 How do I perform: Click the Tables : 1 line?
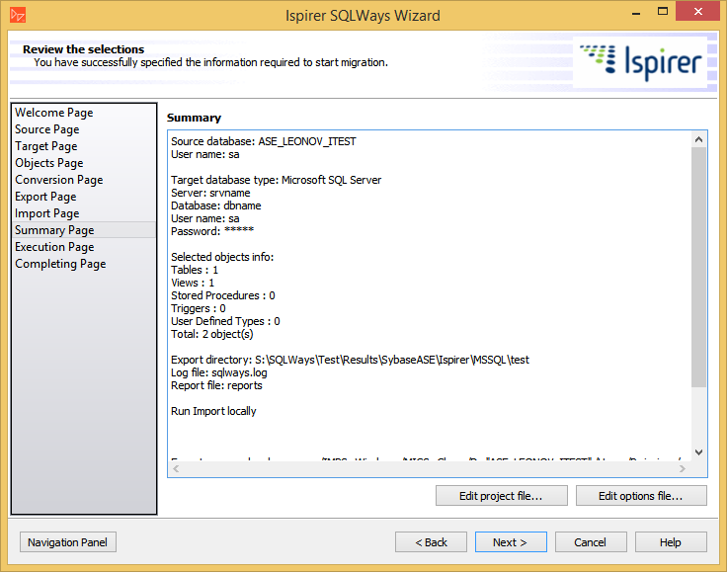tap(195, 270)
